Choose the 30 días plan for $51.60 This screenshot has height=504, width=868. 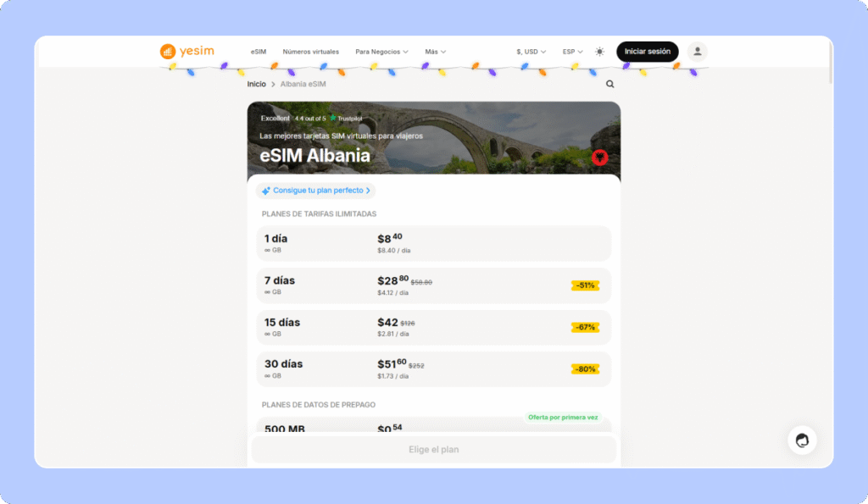[433, 368]
